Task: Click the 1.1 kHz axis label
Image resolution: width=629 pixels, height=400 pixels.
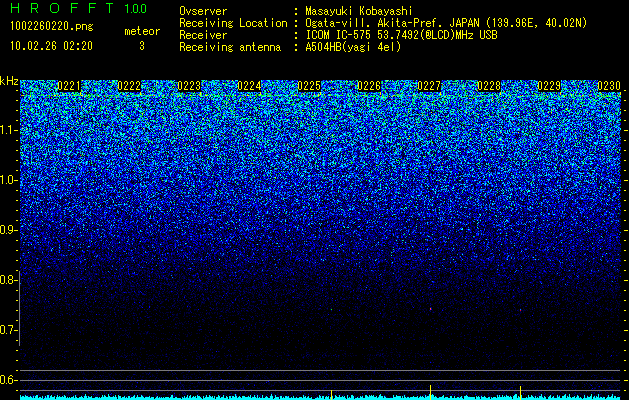Action: coord(7,130)
